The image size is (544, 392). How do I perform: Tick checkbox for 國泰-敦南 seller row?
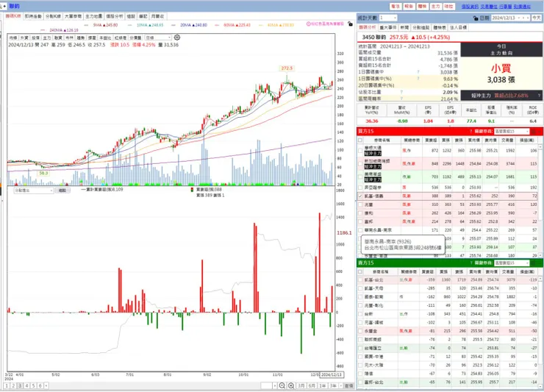point(360,297)
